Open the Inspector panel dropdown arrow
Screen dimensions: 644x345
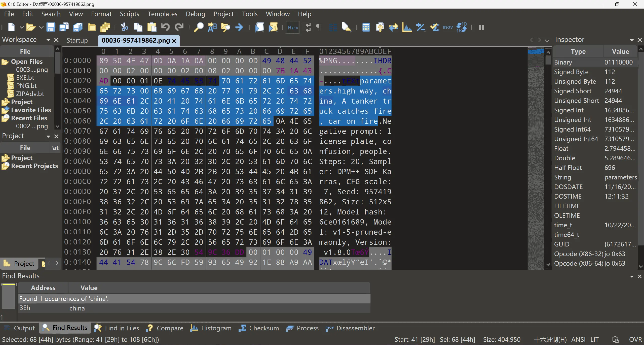click(631, 40)
